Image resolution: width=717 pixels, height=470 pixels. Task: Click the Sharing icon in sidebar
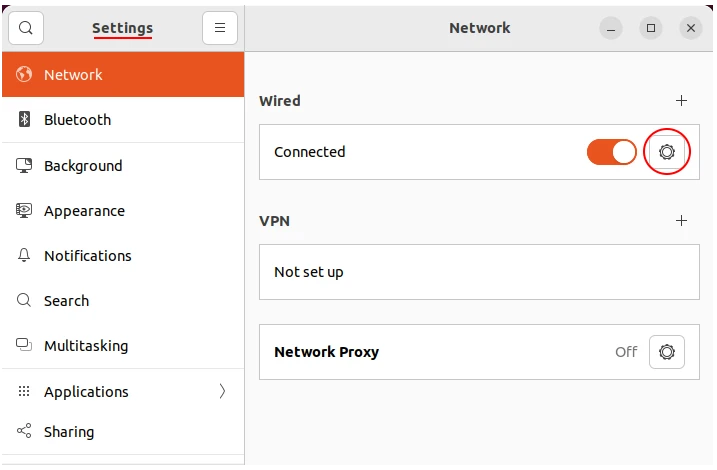tap(25, 432)
